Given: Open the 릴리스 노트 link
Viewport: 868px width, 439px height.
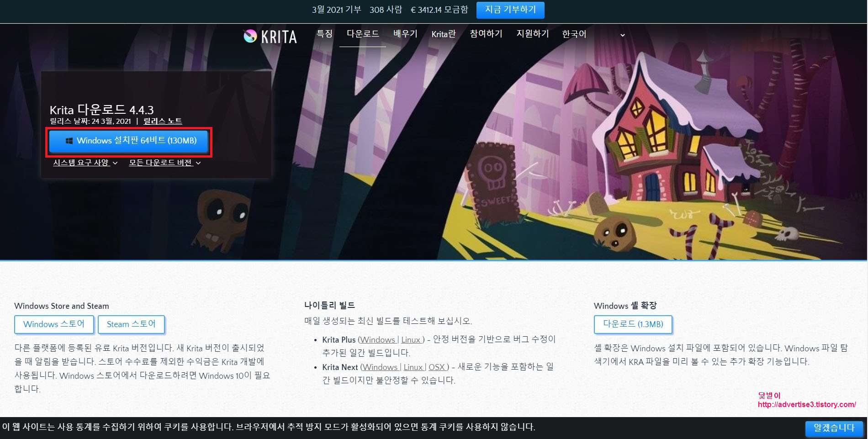Looking at the screenshot, I should point(163,121).
